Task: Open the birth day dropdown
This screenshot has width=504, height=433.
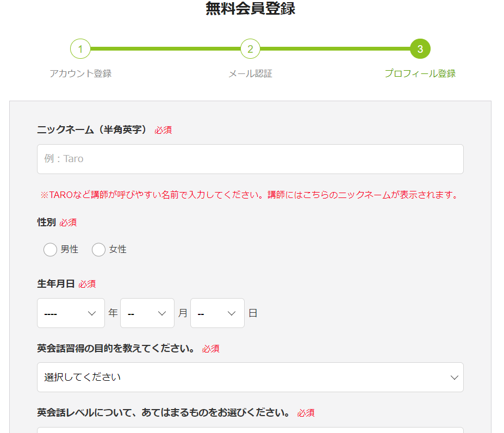Action: click(217, 313)
